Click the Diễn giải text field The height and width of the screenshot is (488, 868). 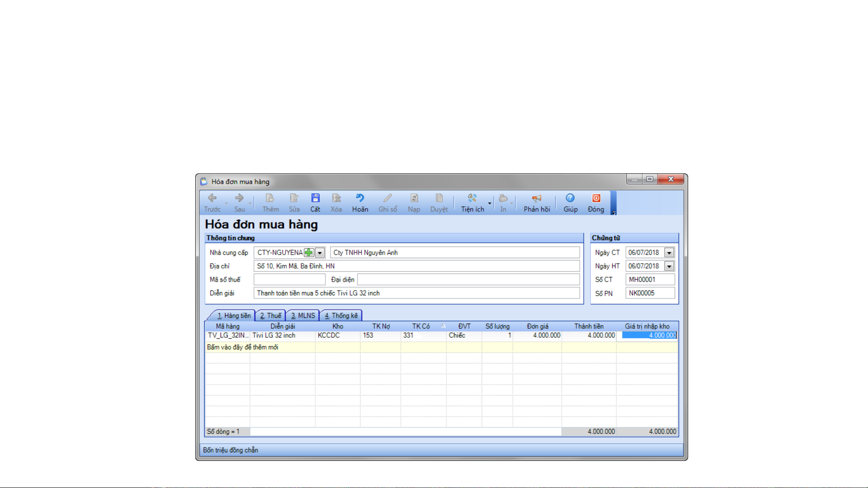(416, 293)
